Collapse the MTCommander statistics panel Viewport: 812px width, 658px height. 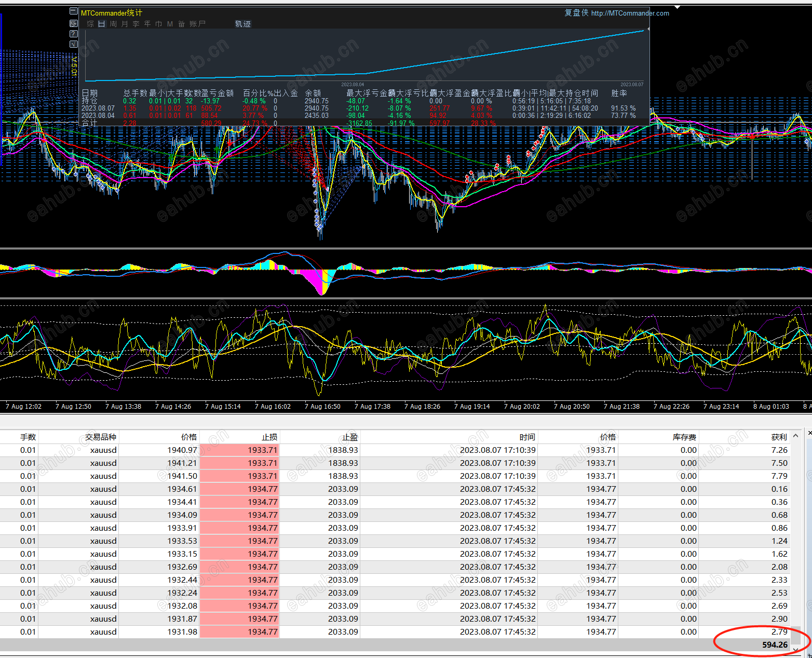coord(73,12)
